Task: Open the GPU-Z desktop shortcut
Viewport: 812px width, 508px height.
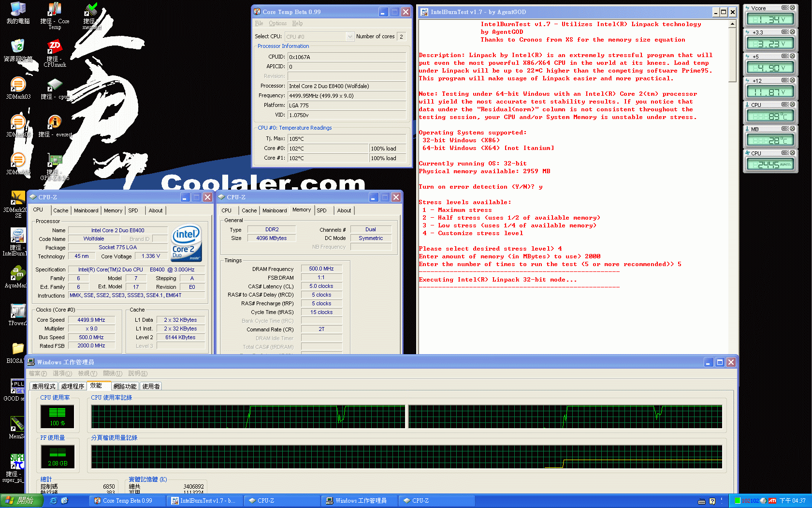Action: tap(55, 167)
